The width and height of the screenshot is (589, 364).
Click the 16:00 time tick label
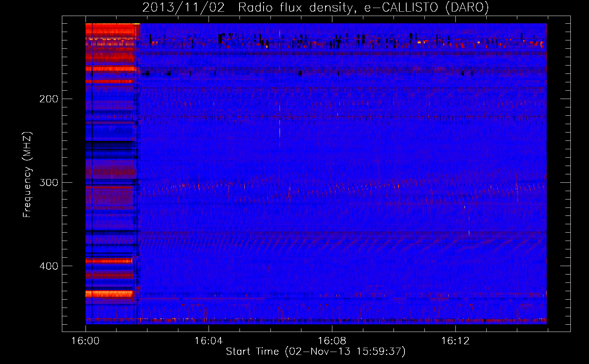tap(86, 341)
